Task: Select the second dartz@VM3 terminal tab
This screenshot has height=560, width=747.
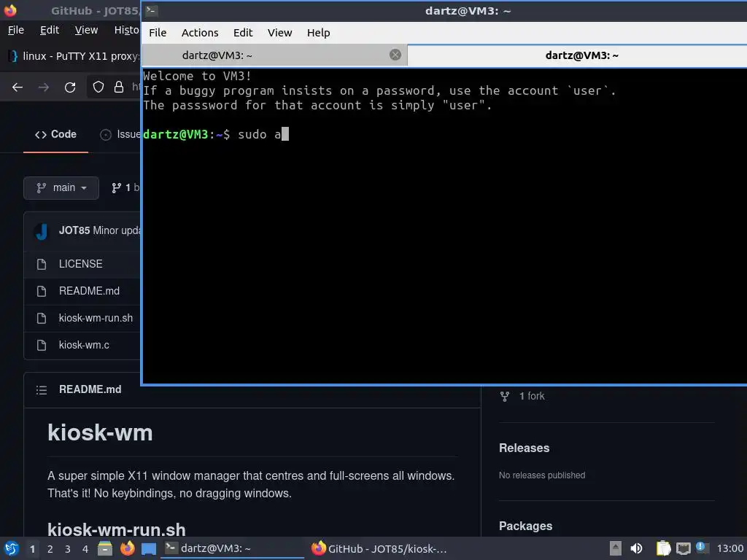Action: (578, 55)
